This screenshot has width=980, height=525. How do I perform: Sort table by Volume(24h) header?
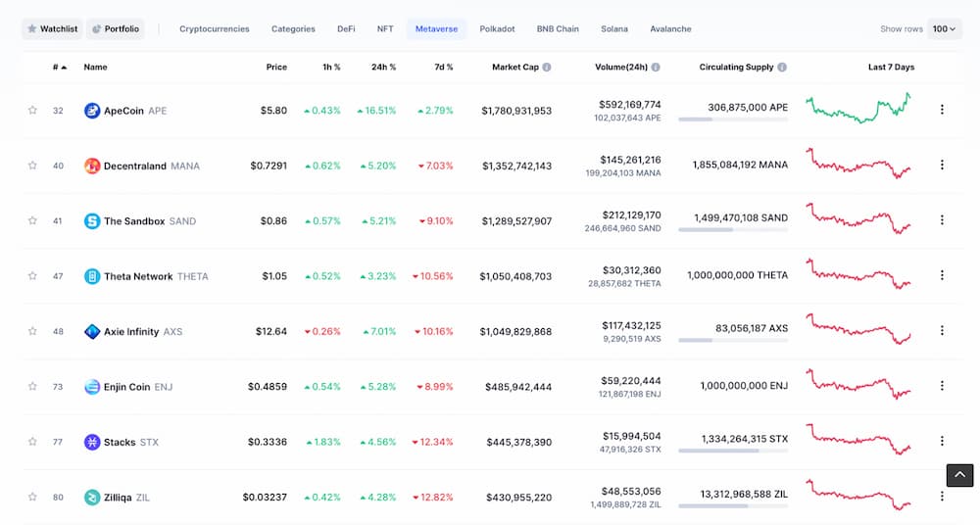click(621, 67)
